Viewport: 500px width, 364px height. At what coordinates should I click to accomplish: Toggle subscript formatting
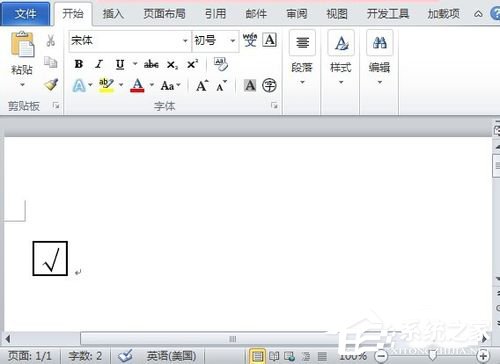pyautogui.click(x=172, y=65)
